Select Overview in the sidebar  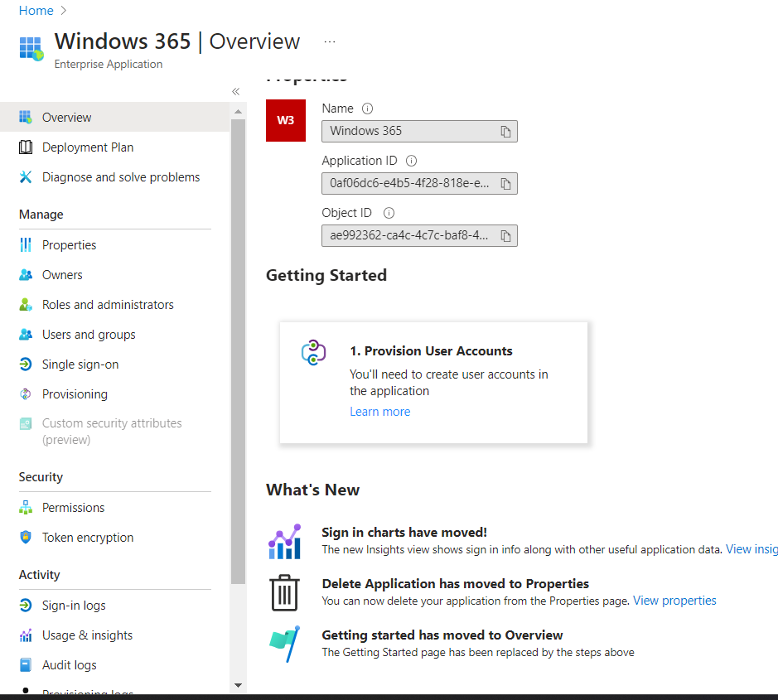click(114, 117)
